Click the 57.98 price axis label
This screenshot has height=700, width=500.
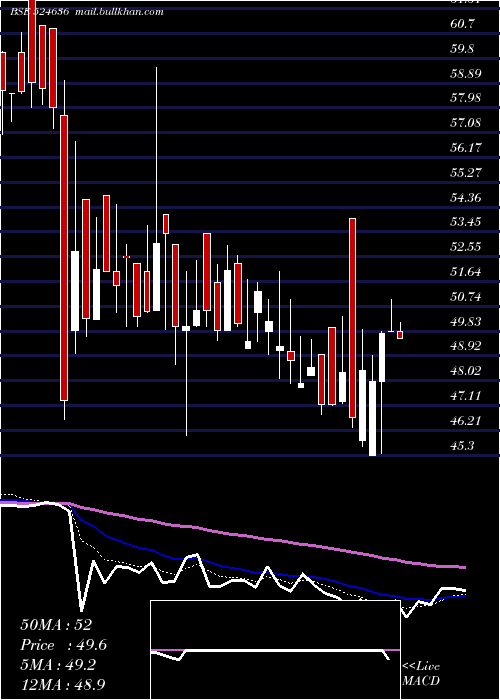[466, 98]
